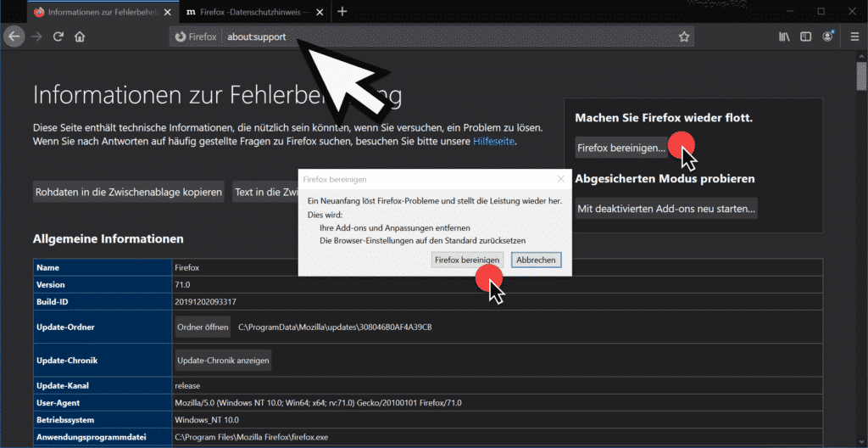Viewport: 868px width, 448px height.
Task: Click the Update-Kanal row label cell
Action: 103,385
